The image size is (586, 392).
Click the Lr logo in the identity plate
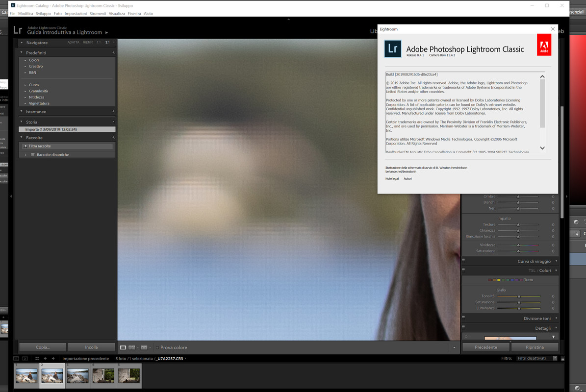tap(18, 30)
